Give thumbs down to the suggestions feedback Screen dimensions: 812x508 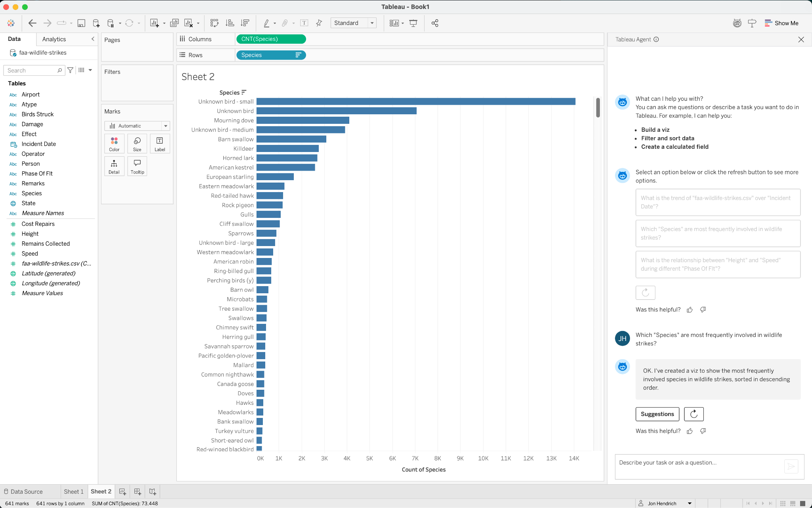click(x=703, y=310)
